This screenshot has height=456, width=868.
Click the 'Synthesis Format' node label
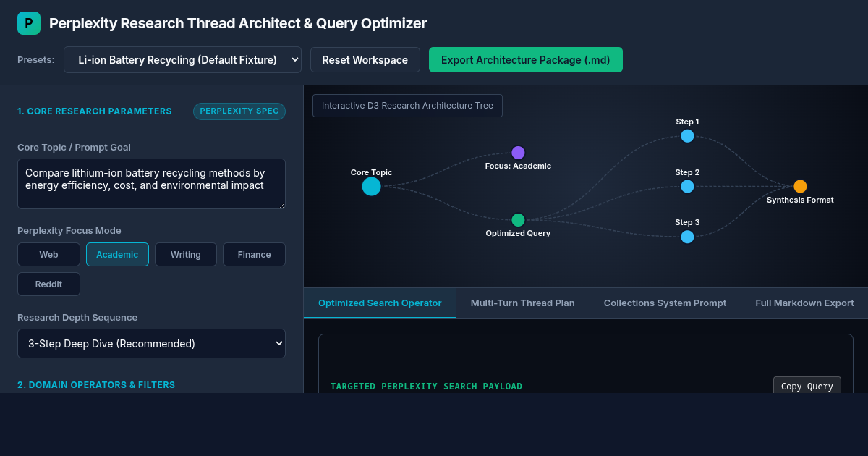[x=800, y=200]
